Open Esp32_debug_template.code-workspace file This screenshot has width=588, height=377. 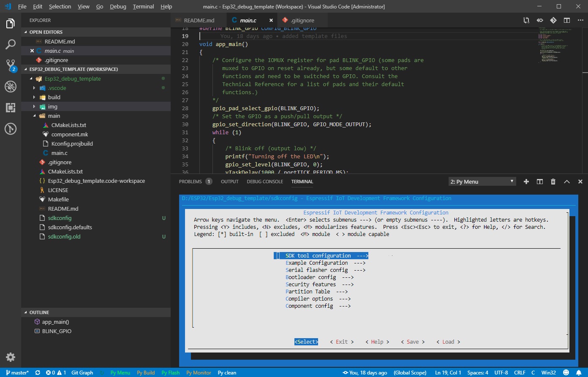(x=96, y=181)
